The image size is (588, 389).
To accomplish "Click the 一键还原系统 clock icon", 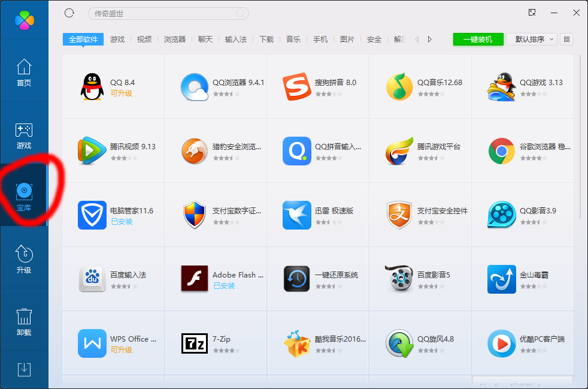I will click(296, 279).
